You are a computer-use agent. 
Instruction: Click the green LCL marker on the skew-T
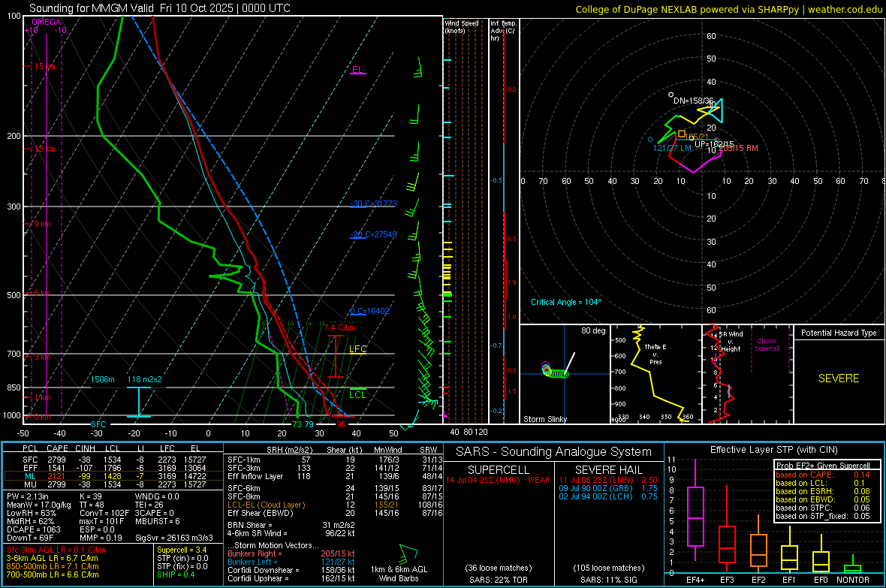tap(357, 394)
